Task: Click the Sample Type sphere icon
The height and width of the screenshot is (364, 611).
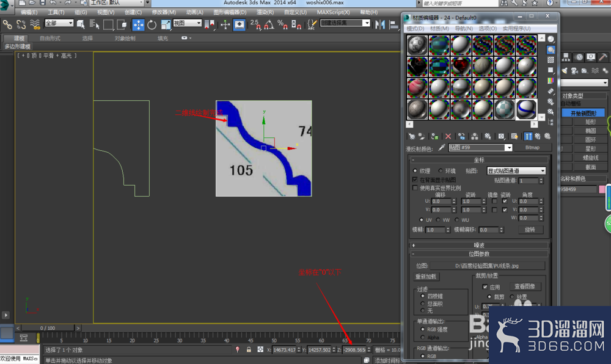Action: [x=551, y=39]
